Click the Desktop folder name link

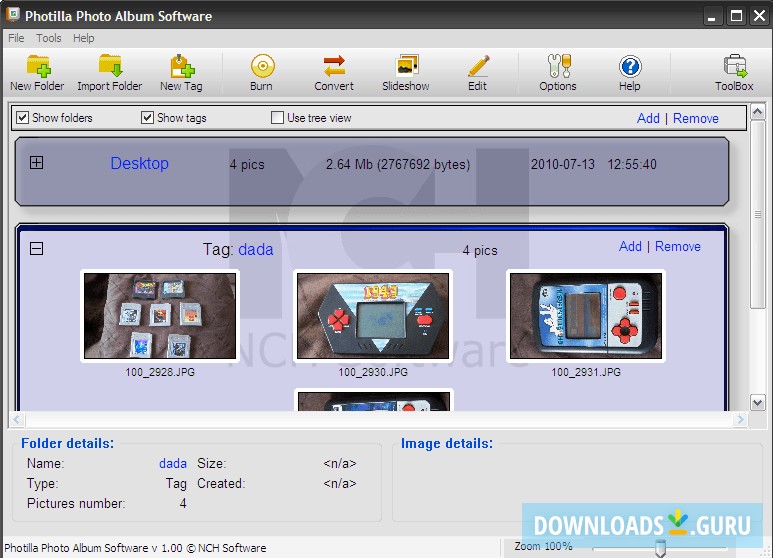(140, 163)
